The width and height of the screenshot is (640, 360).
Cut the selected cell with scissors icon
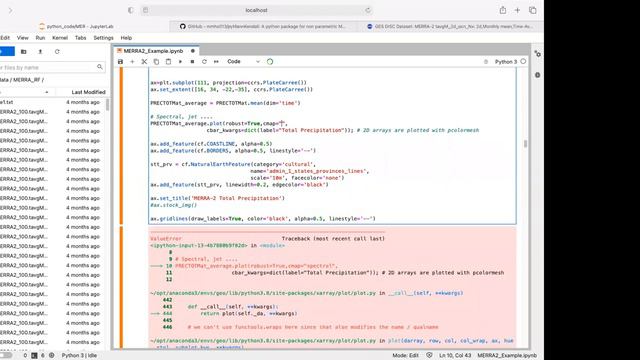coord(144,62)
